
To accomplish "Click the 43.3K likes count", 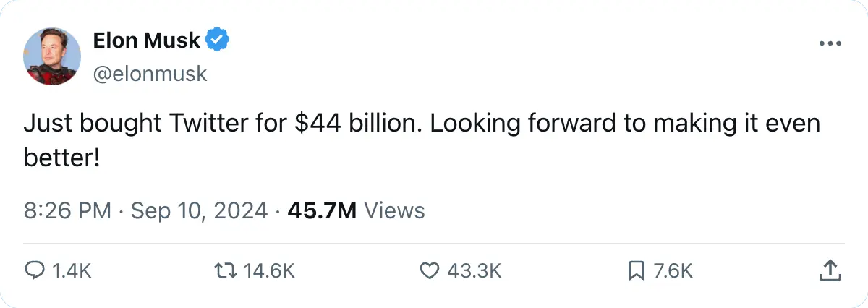I will (474, 270).
